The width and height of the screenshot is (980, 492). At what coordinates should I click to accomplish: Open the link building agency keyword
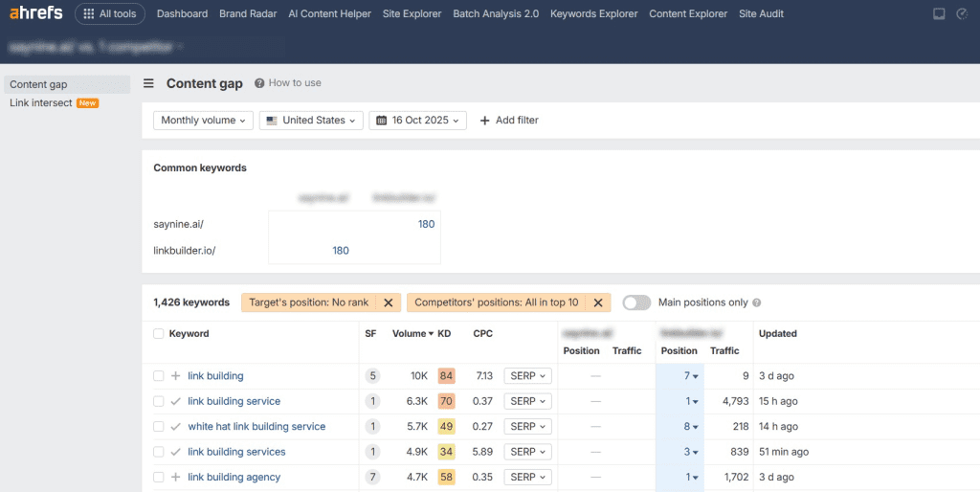(234, 477)
